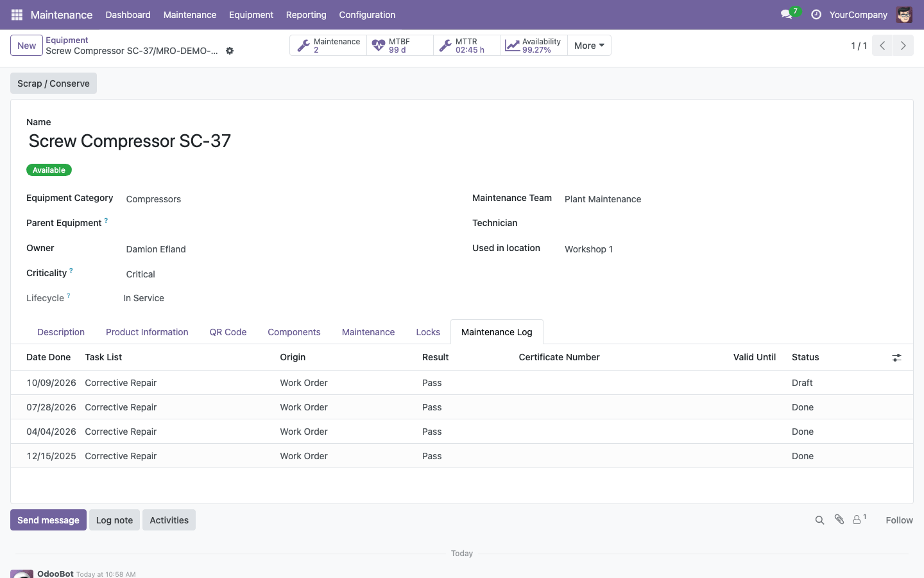Go to previous record arrow
Screen dimensions: 924x578
(882, 46)
